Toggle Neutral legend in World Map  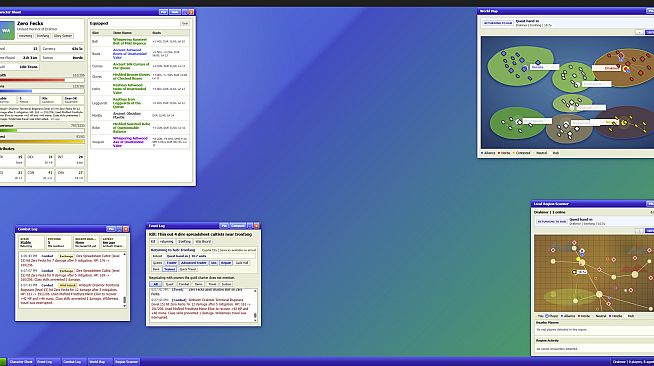(541, 153)
